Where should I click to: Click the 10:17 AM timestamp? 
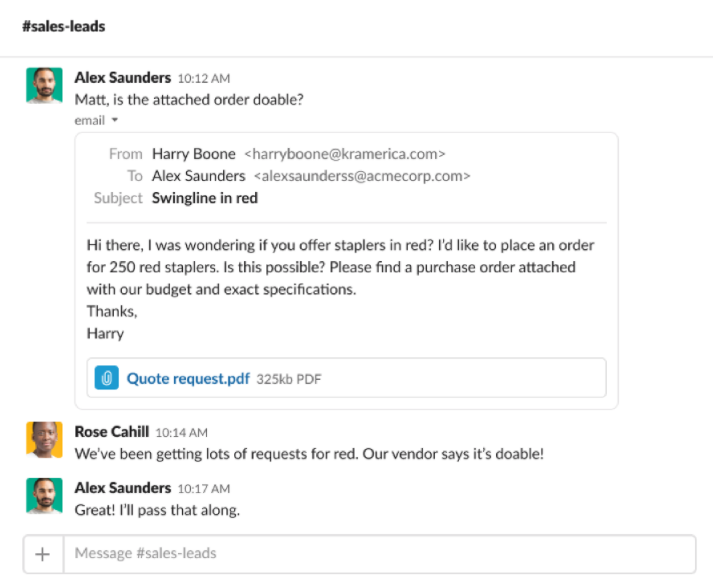coord(203,489)
